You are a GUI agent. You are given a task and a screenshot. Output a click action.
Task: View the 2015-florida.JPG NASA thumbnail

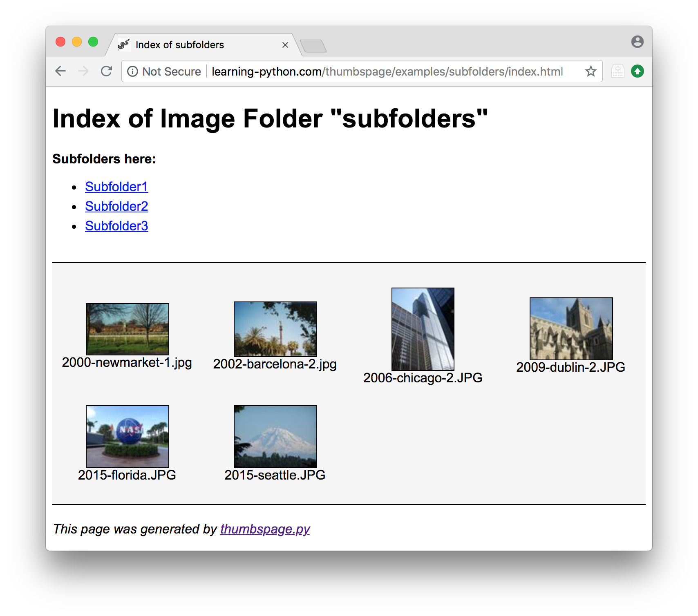(x=128, y=436)
